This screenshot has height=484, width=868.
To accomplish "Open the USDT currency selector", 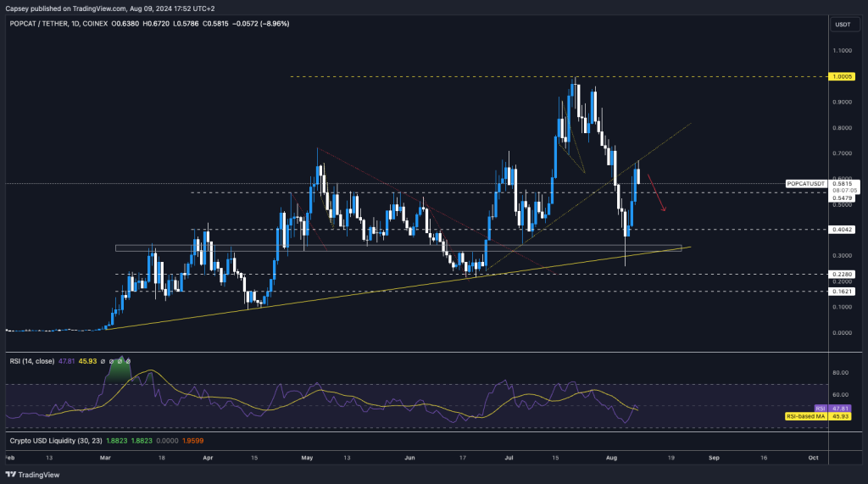I will (843, 25).
